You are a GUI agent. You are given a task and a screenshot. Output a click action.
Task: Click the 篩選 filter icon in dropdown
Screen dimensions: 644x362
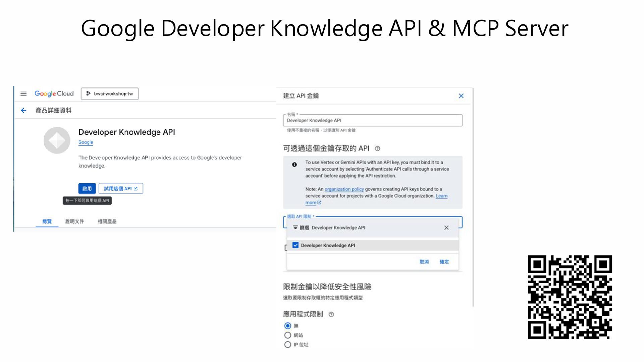pyautogui.click(x=296, y=228)
